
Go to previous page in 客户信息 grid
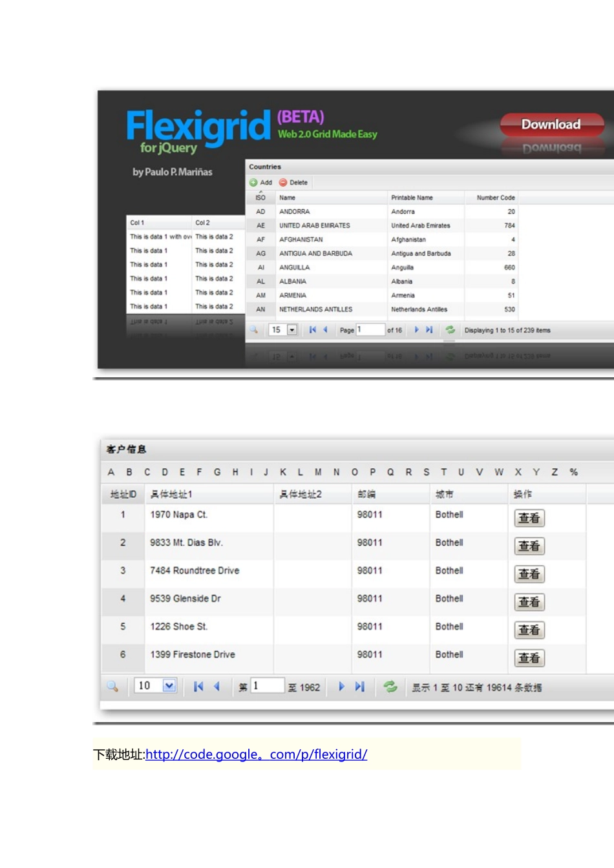[217, 687]
